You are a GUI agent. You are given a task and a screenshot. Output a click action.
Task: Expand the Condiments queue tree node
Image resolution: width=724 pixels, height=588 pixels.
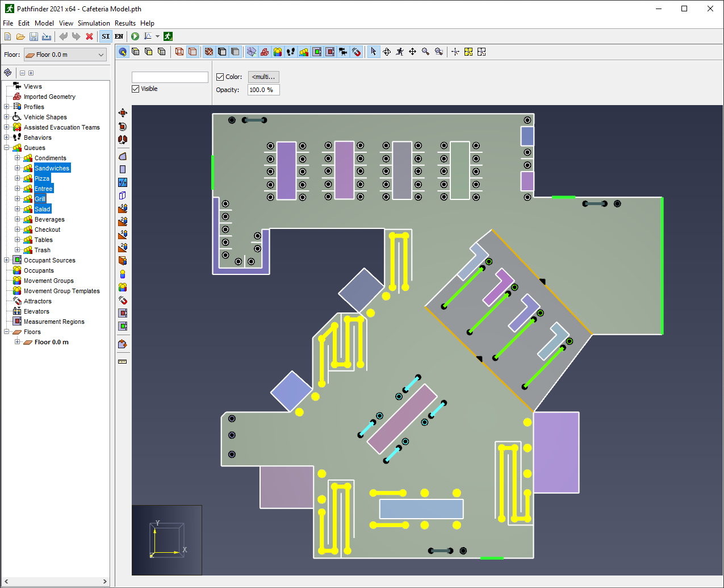coord(17,158)
